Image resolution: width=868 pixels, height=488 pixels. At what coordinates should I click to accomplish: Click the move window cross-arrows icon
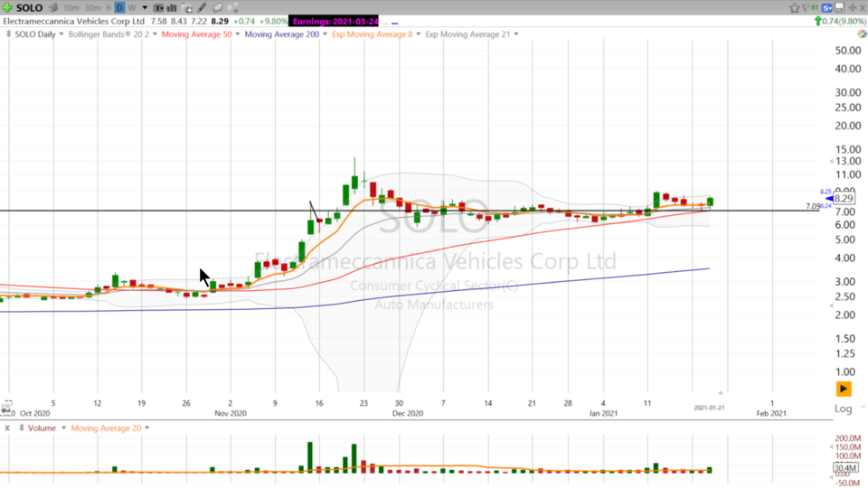click(853, 8)
